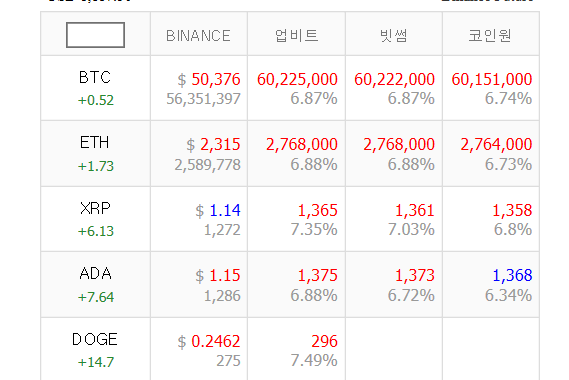Image resolution: width=569 pixels, height=380 pixels.
Task: Click BTC change value +0.52
Action: click(96, 100)
